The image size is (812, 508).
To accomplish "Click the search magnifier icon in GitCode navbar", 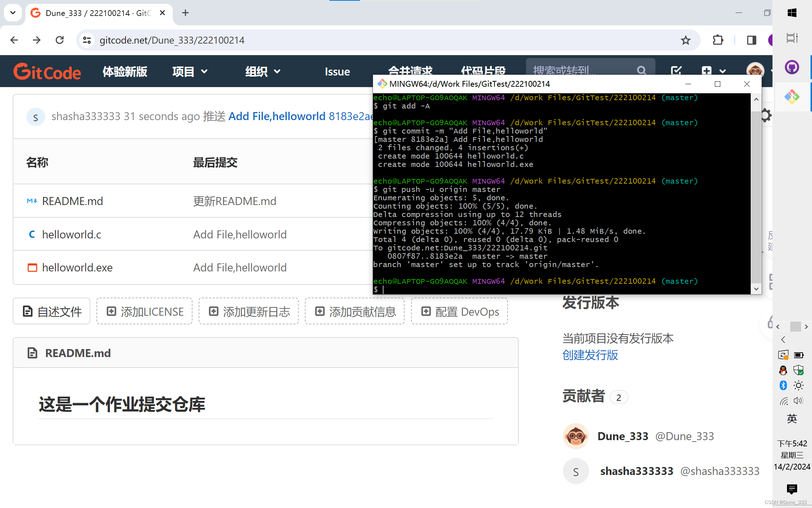I will (x=642, y=70).
